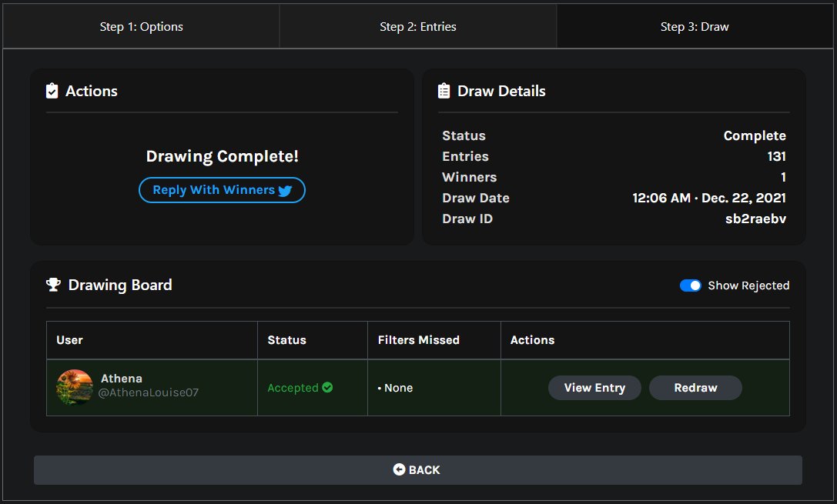The image size is (837, 504).
Task: Click the Complete status value
Action: tap(755, 136)
